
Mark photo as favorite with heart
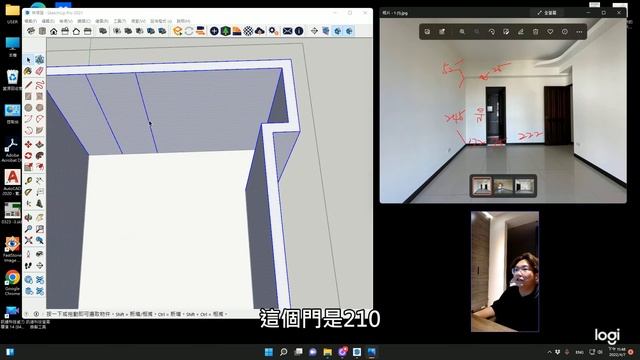tap(550, 31)
